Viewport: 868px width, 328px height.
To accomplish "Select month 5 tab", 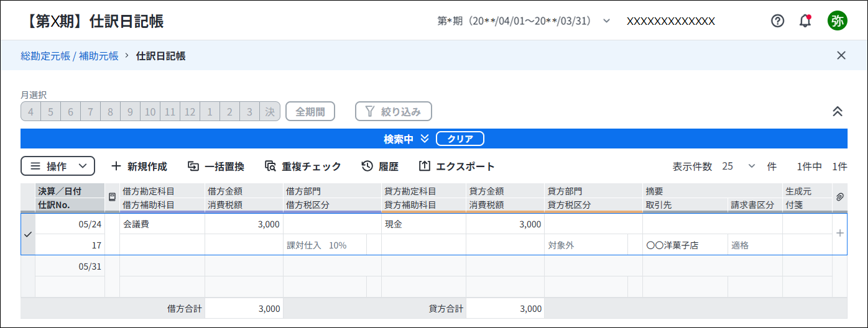I will [51, 112].
